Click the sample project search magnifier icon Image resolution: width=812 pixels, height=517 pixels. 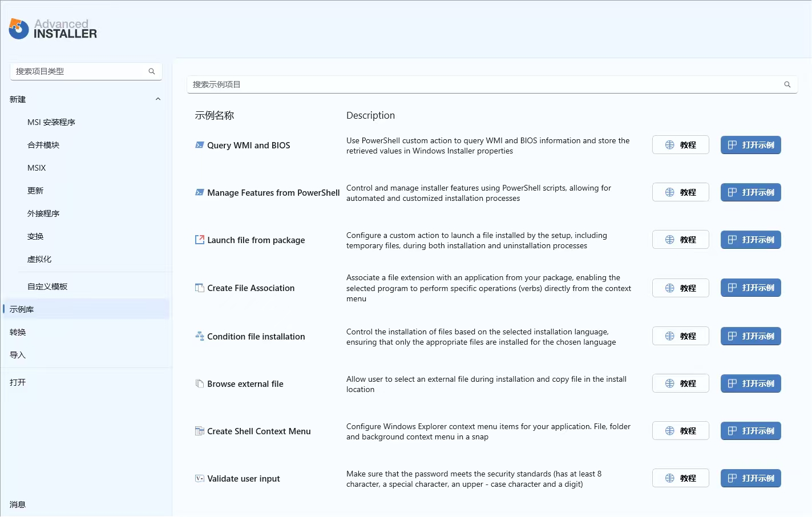tap(787, 84)
